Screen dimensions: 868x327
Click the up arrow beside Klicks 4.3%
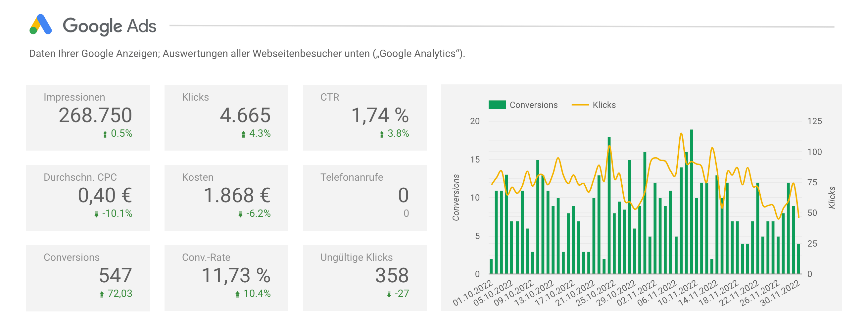(x=243, y=134)
